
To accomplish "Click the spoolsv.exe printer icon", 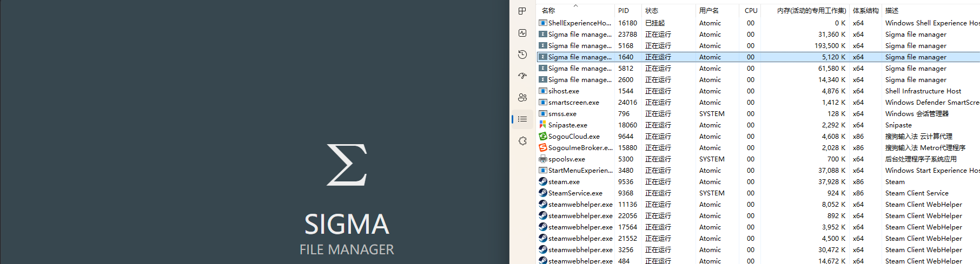I will [x=542, y=159].
